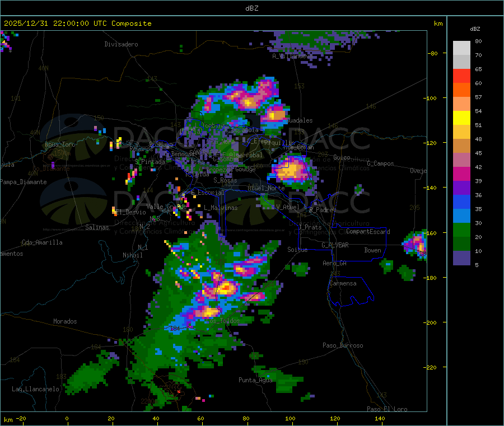Click the green 20 dBZ legend swatch
The width and height of the screenshot is (504, 426).
pyautogui.click(x=461, y=230)
